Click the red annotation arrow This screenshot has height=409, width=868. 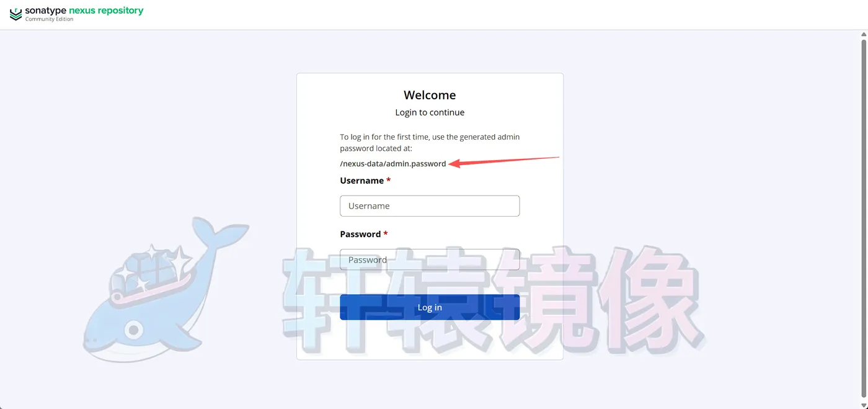pos(504,161)
